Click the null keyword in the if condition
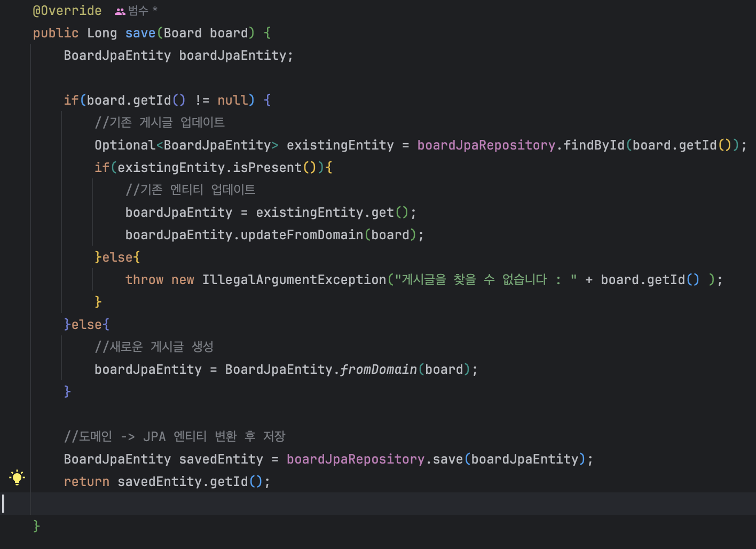 pos(232,100)
